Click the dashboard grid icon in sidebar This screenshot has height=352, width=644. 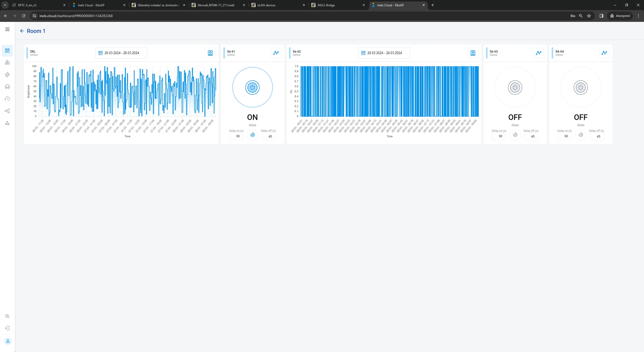pos(7,51)
